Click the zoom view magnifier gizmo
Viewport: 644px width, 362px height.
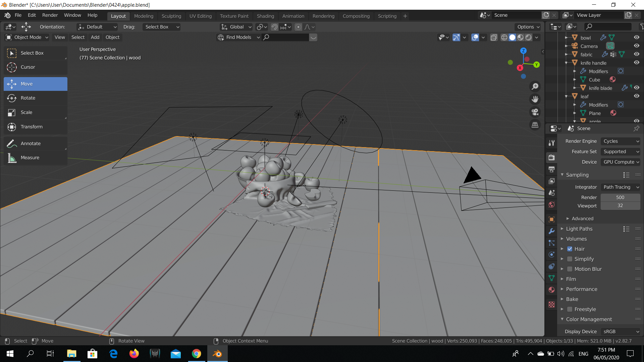click(x=535, y=86)
